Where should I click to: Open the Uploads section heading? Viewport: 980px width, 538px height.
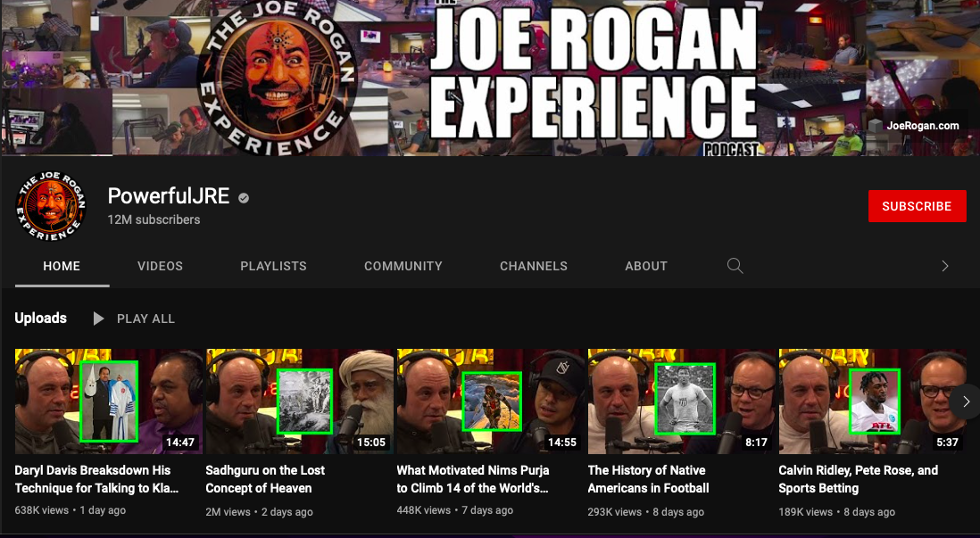pyautogui.click(x=41, y=318)
